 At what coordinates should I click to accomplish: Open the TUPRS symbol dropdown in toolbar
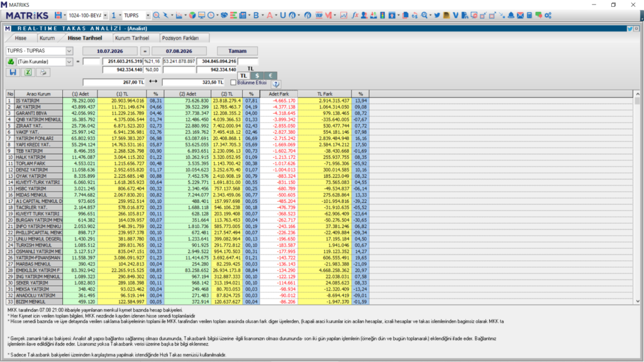point(148,15)
